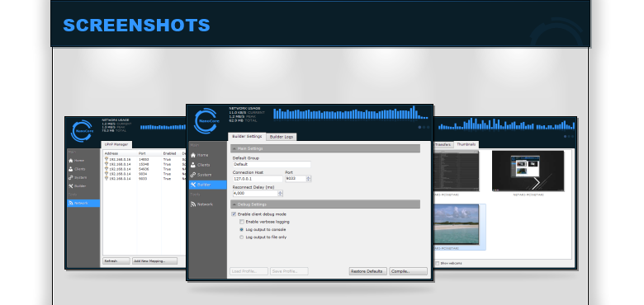Viewport: 644px width, 305px height.
Task: Switch to the Builder Logs tab
Action: 282,137
